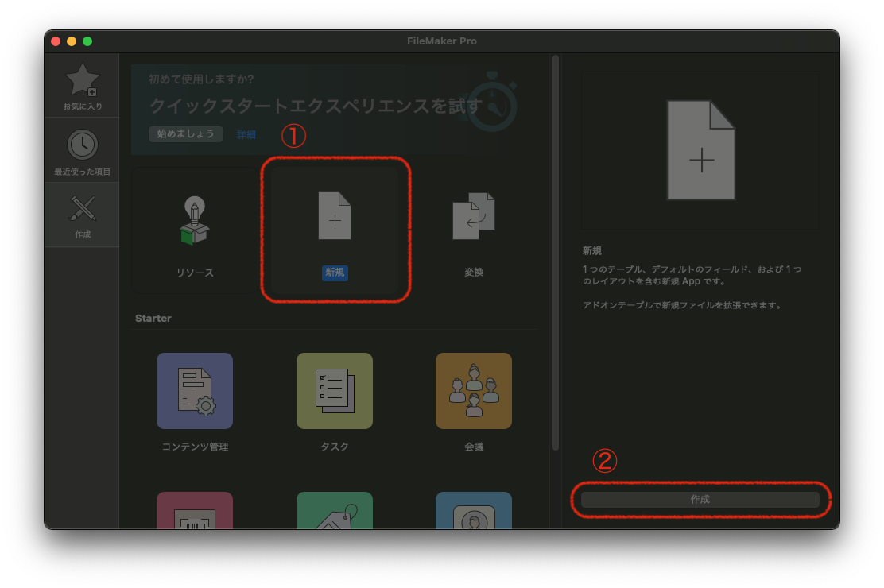Image resolution: width=884 pixels, height=588 pixels.
Task: Click the vertical scrollbar of the template list
Action: (x=556, y=252)
